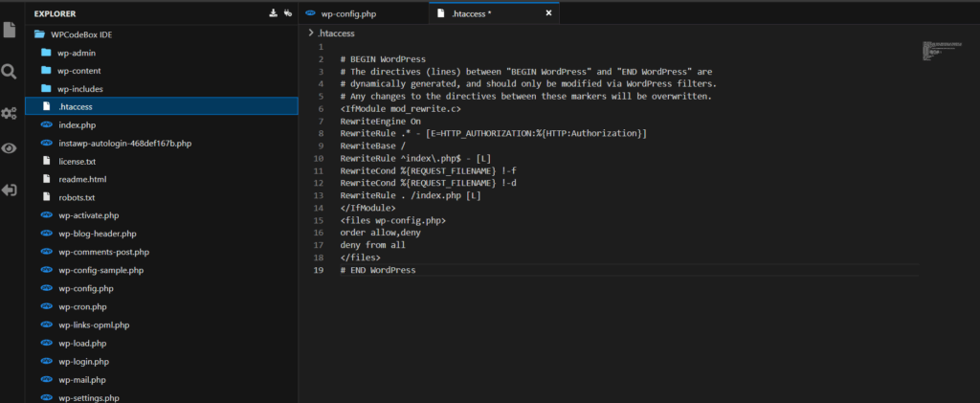Screen dimensions: 980x403
Task: Click the folder icon beside wp-admin
Action: tap(46, 53)
